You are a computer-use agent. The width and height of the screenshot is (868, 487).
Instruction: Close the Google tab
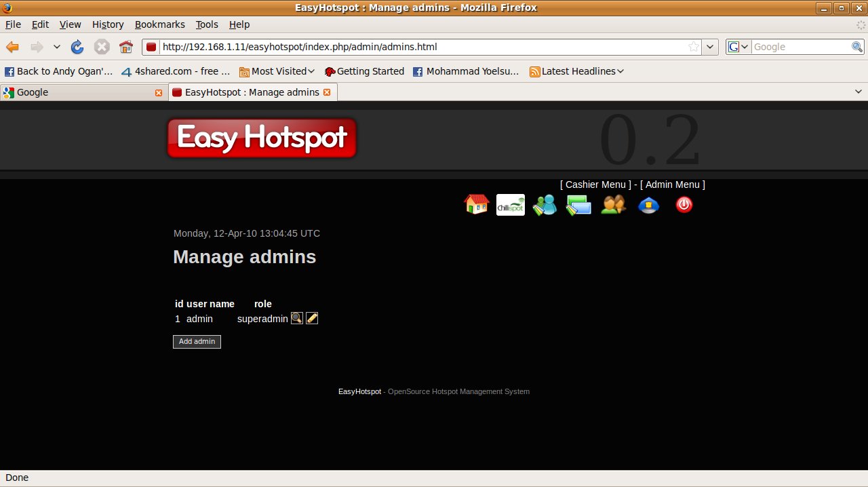pos(159,92)
